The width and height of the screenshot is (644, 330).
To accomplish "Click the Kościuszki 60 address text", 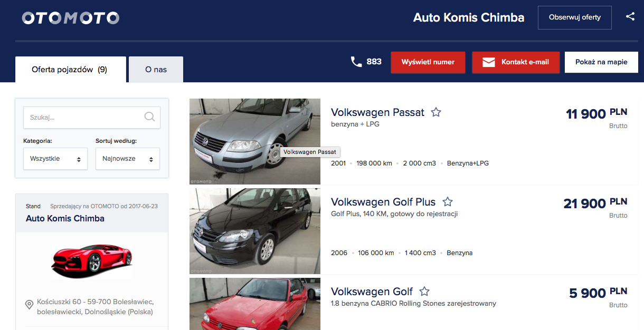I will coord(95,307).
